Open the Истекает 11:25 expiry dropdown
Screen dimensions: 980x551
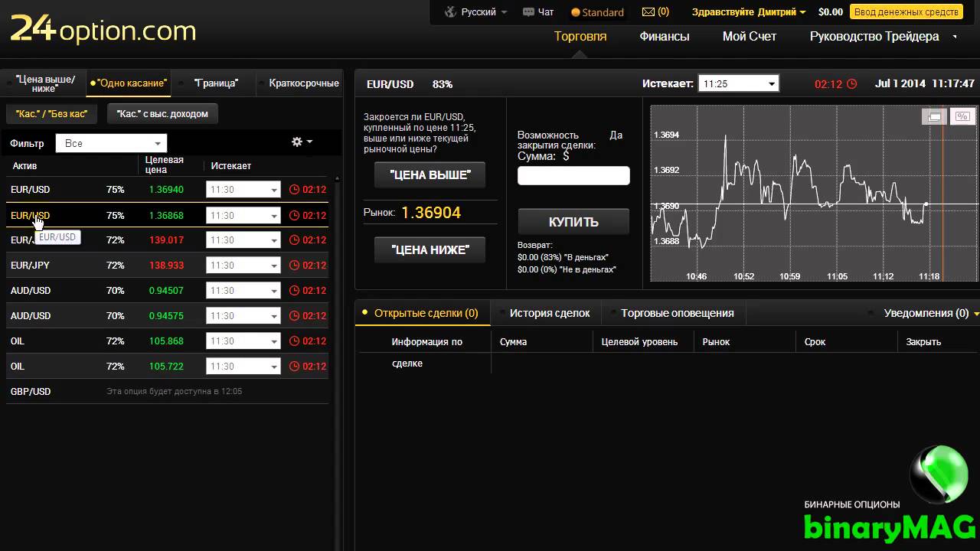738,83
